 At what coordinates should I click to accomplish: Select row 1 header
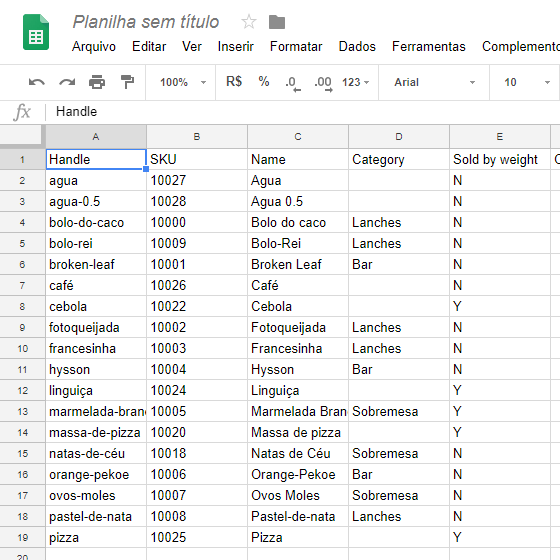click(x=22, y=159)
